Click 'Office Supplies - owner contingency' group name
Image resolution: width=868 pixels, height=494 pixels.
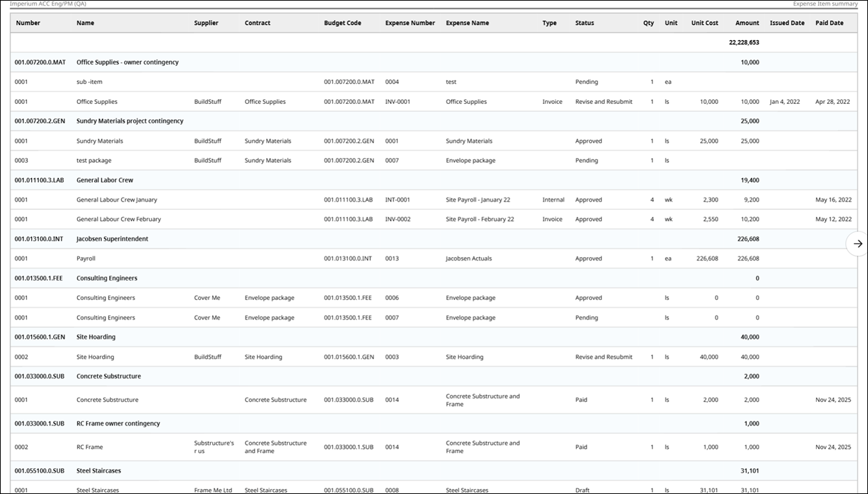tap(128, 62)
